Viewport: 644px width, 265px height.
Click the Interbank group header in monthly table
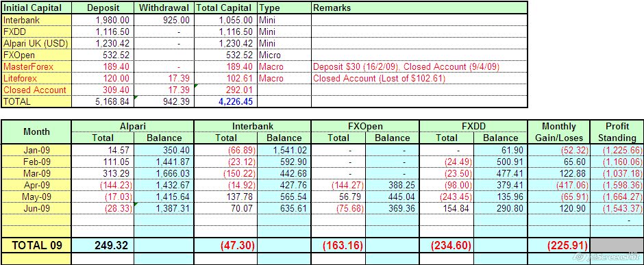point(253,126)
